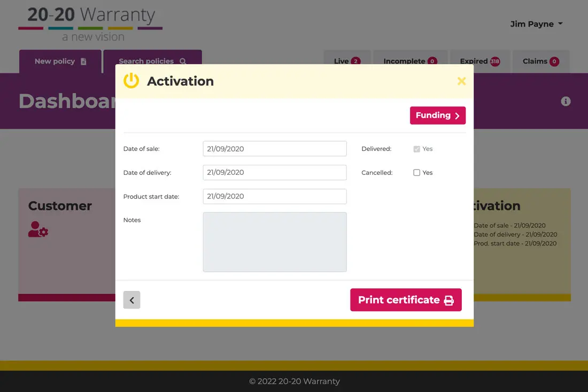This screenshot has height=392, width=588.
Task: Click the Date of delivery field
Action: click(275, 172)
